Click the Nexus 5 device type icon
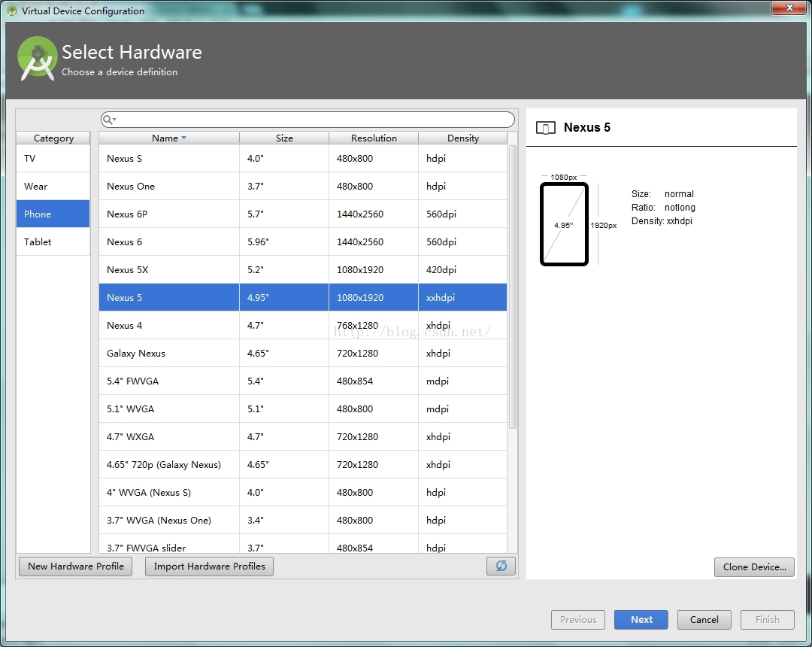The image size is (812, 647). click(547, 128)
